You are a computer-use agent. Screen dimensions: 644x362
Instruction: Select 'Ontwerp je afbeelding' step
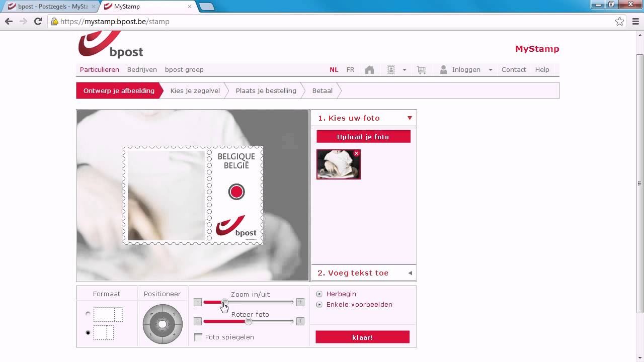pyautogui.click(x=119, y=90)
